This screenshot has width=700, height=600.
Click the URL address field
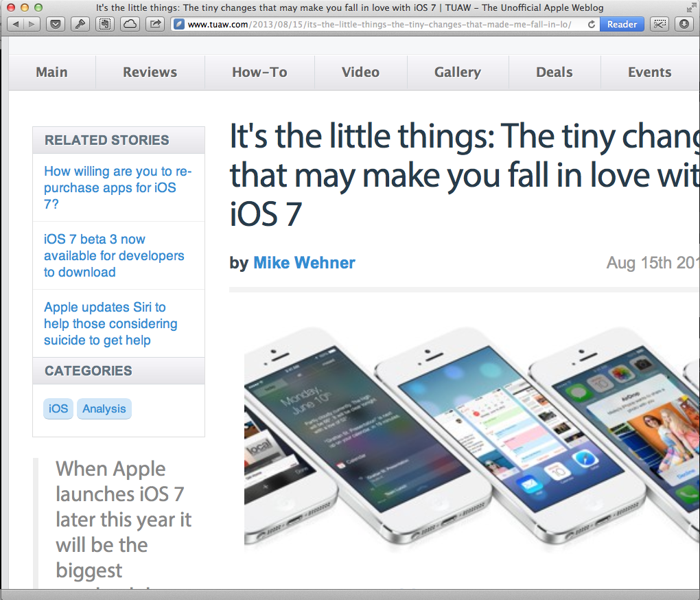click(380, 24)
